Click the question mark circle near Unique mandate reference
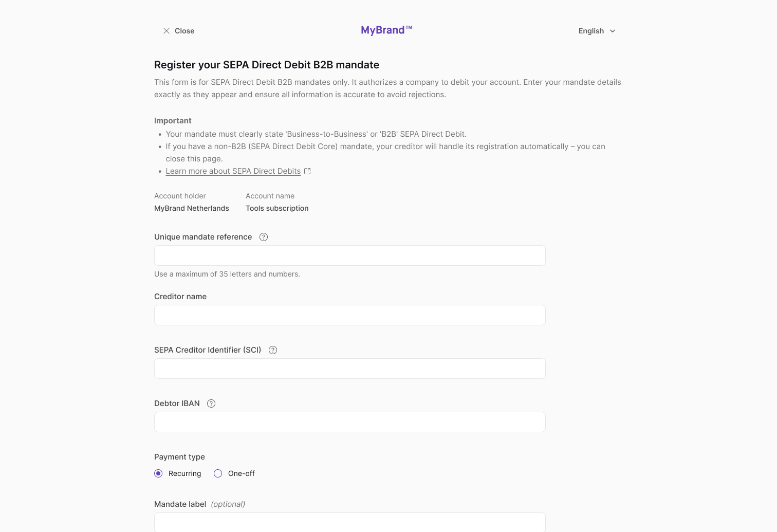777x532 pixels. [x=264, y=237]
